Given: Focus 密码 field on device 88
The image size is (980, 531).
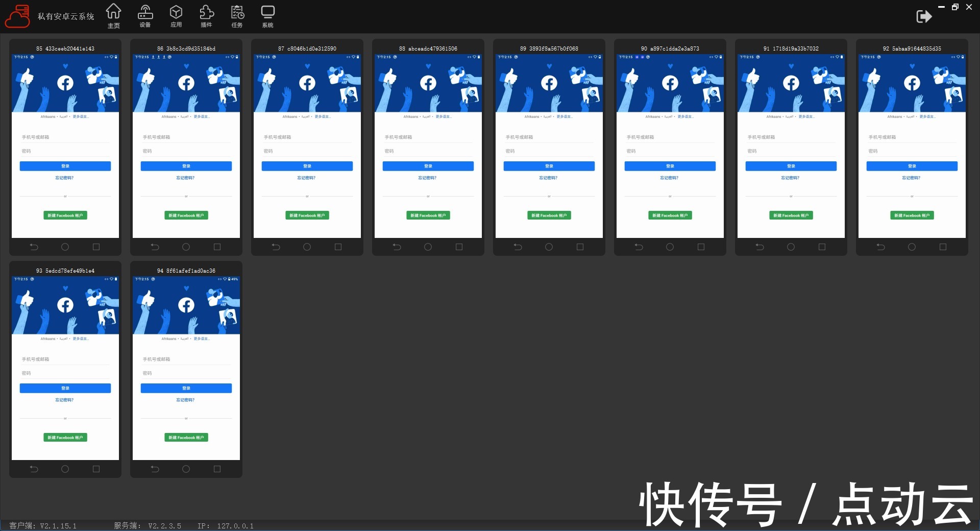Looking at the screenshot, I should coord(428,151).
